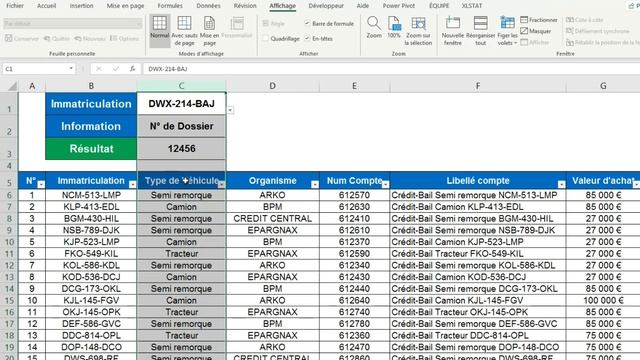Open the Insertion tab
Viewport: 640px width, 360px height.
[x=82, y=6]
